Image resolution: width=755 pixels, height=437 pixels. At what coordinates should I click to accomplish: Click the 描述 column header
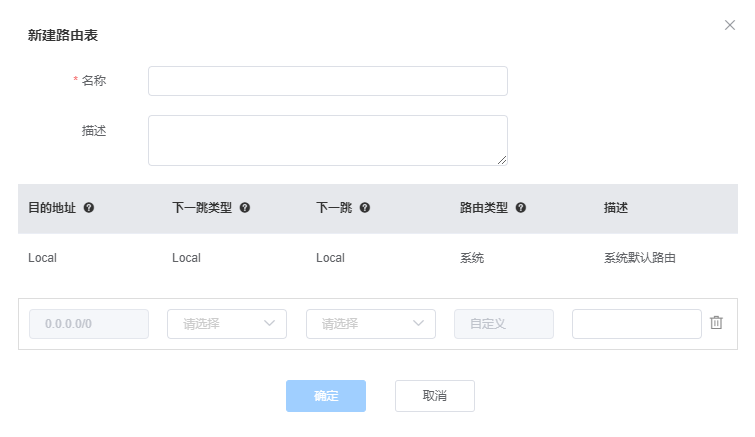pyautogui.click(x=616, y=208)
